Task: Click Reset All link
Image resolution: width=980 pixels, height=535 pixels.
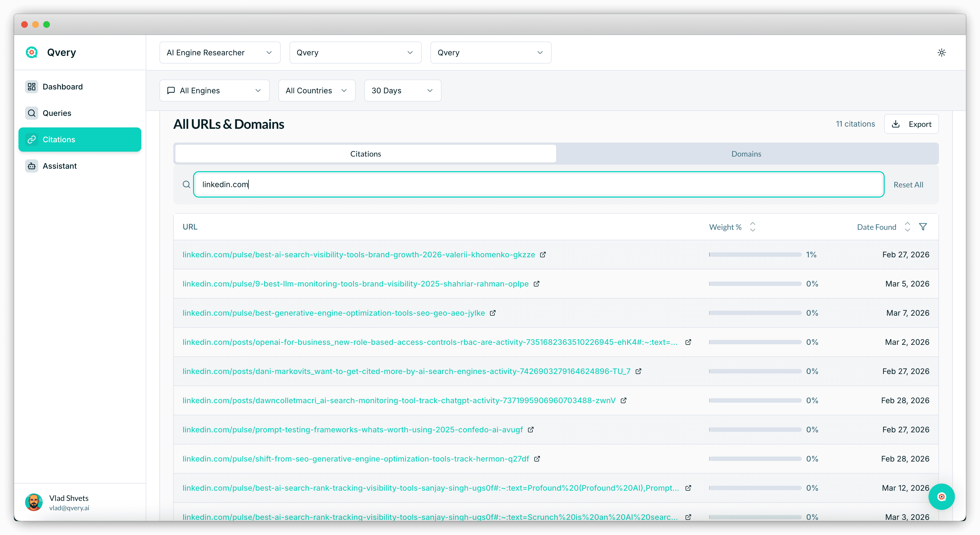Action: coord(908,185)
